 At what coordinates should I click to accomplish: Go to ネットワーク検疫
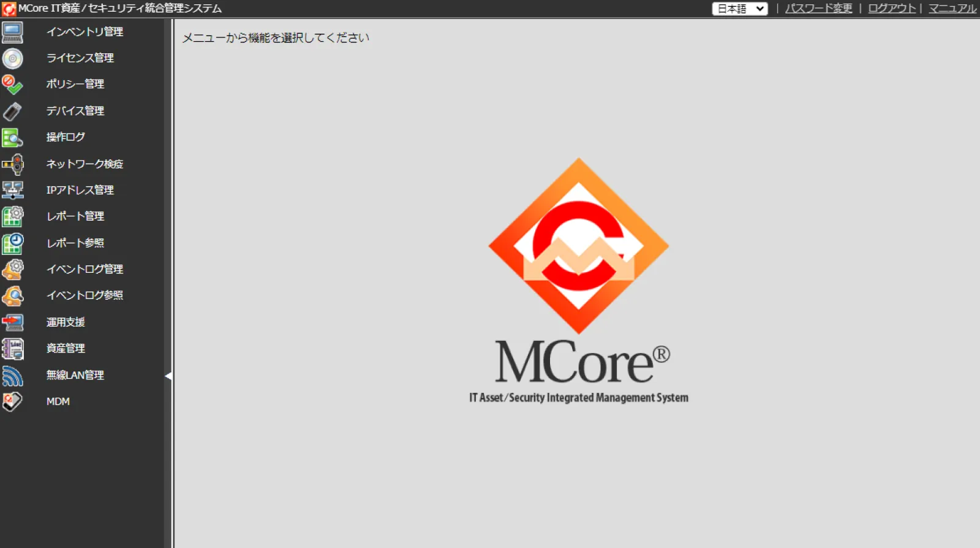tap(85, 164)
